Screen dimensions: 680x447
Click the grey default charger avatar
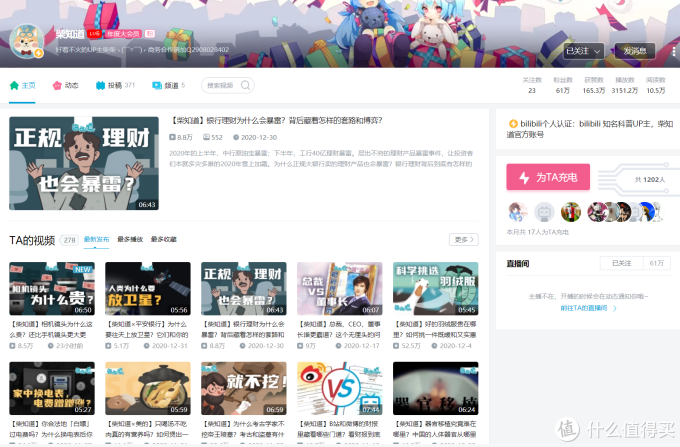point(544,212)
